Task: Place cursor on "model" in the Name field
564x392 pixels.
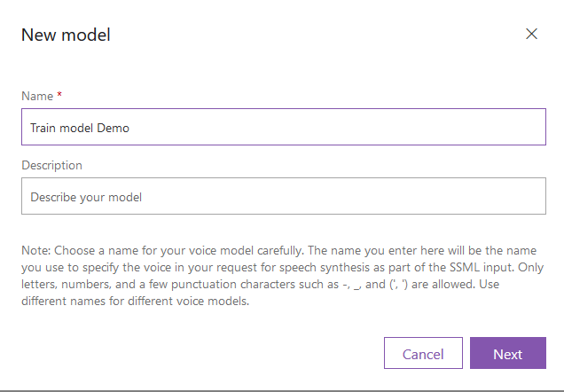Action: pyautogui.click(x=76, y=128)
